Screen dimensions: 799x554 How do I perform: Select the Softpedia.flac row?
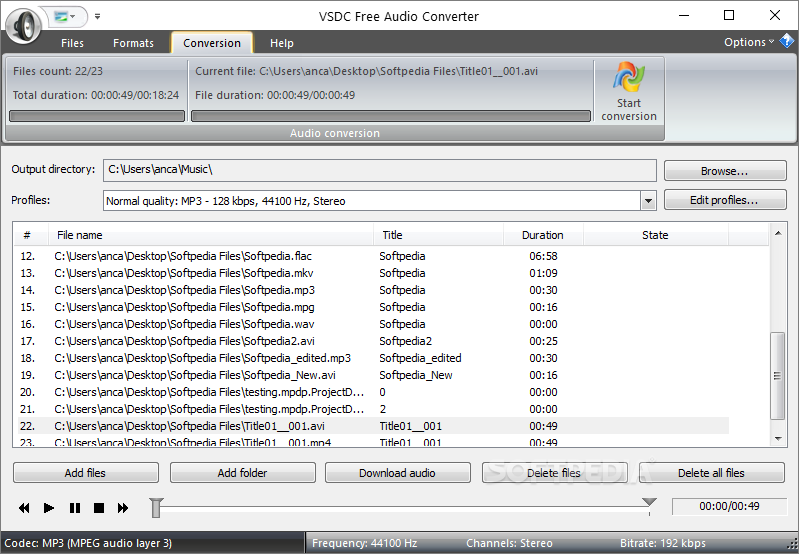(x=373, y=256)
